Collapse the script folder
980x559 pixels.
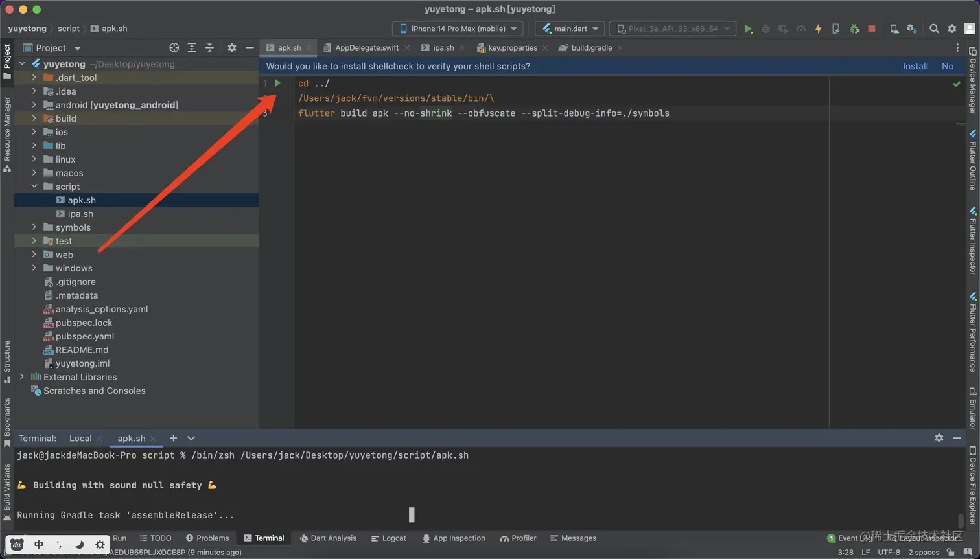34,187
